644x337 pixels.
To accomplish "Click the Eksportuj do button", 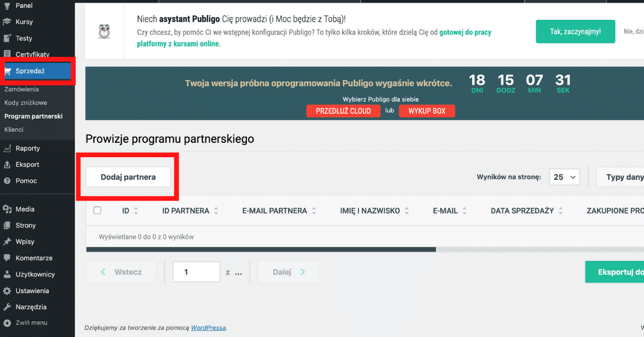I will click(614, 272).
